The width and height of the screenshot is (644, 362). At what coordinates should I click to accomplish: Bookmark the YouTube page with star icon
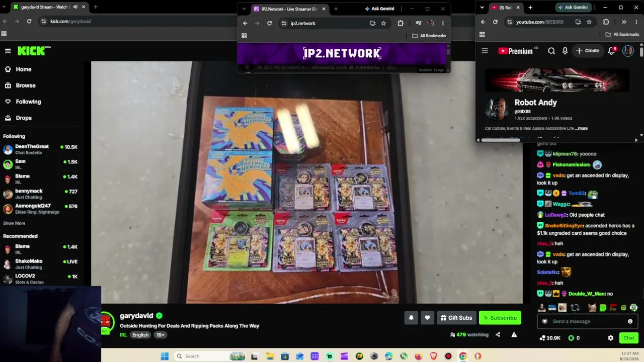(x=589, y=22)
